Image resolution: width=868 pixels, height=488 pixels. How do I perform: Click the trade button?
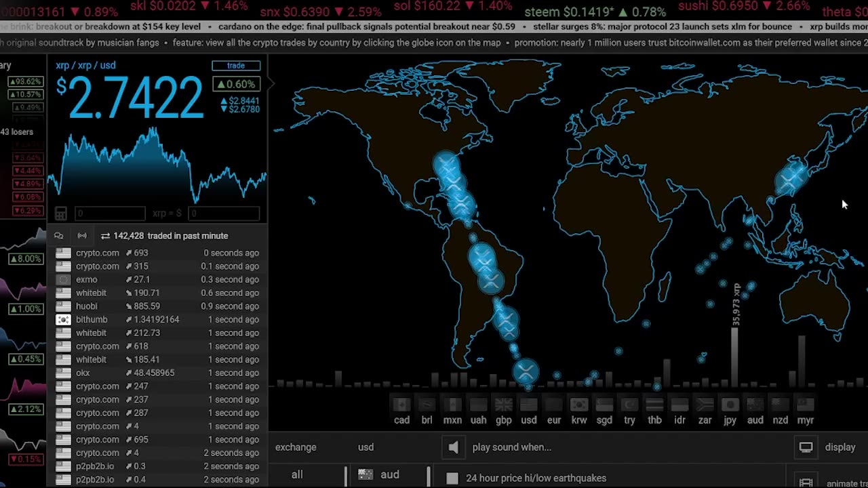(236, 66)
